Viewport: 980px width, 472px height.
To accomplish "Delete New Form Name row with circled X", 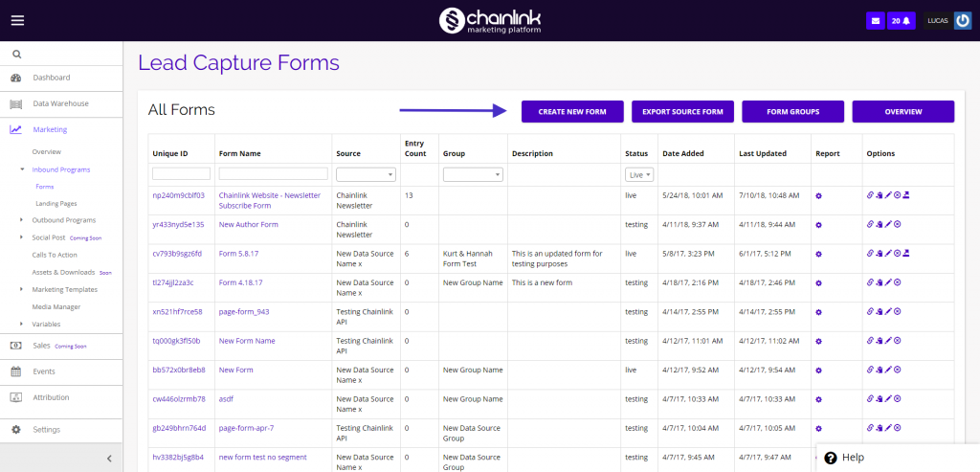I will coord(897,341).
